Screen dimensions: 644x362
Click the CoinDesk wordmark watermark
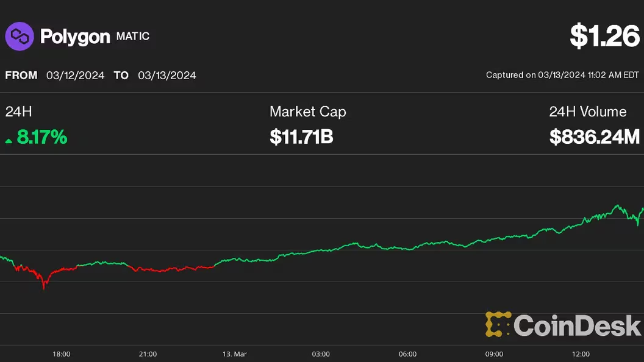(577, 325)
